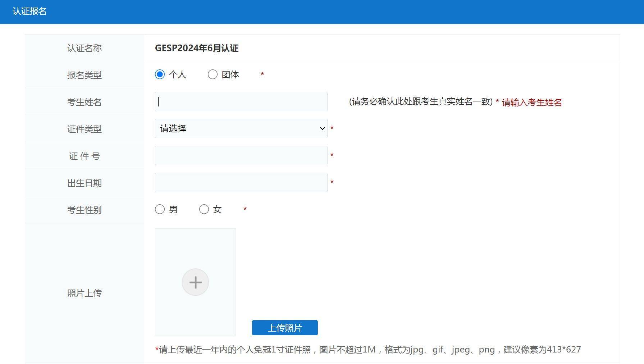Click the 证件类型 row label

click(85, 129)
